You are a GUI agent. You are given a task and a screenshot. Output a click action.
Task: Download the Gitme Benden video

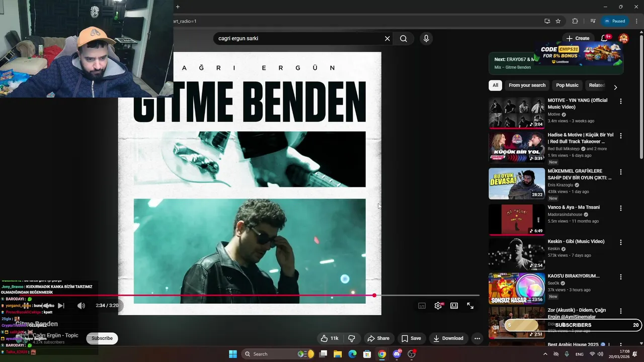point(448,338)
